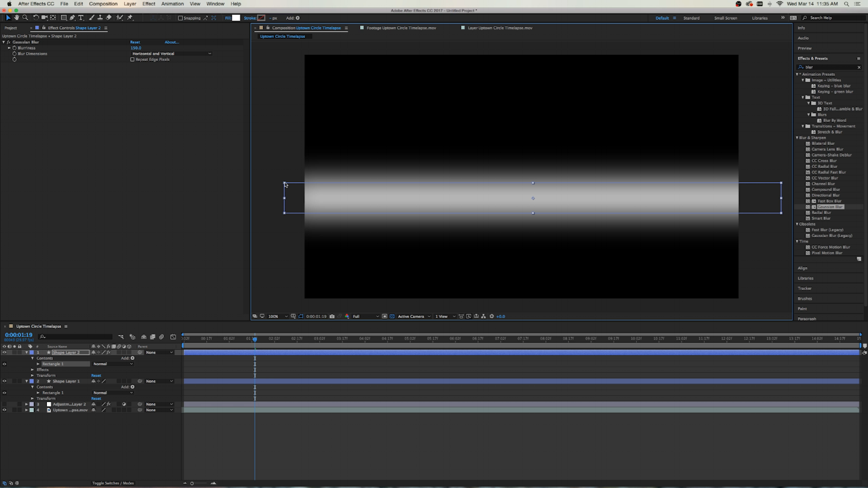The width and height of the screenshot is (868, 488).
Task: Hide Shape Layer 1 with eye icon
Action: click(x=4, y=381)
